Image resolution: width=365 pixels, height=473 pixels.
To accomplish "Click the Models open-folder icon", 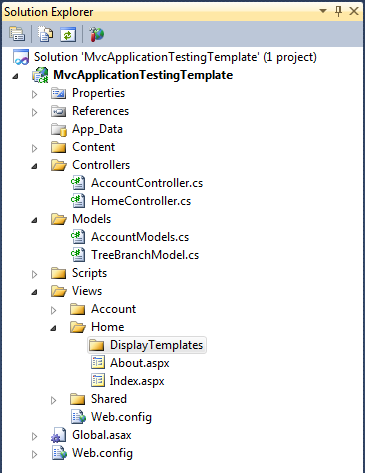I will click(59, 219).
